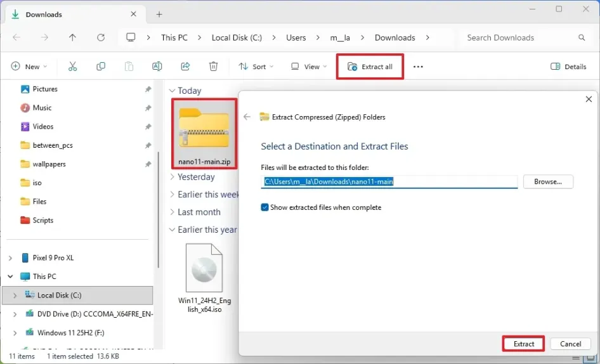Go forward with the navigation arrow

(x=45, y=37)
